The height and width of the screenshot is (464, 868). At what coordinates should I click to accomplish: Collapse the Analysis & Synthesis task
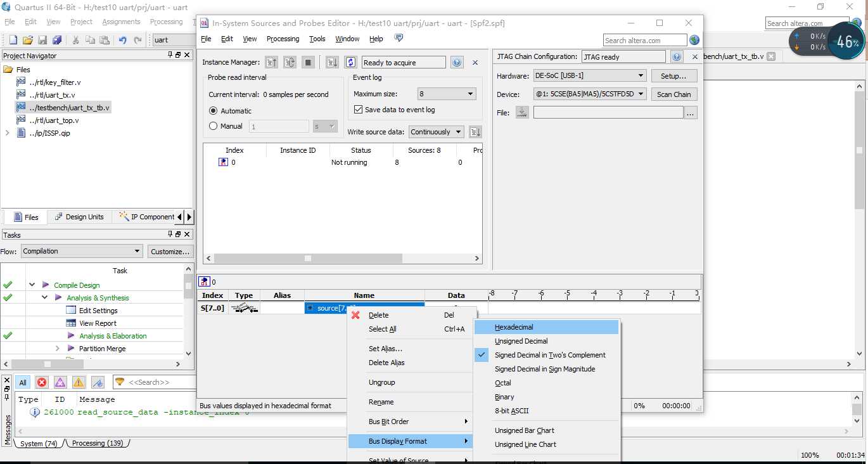point(44,298)
